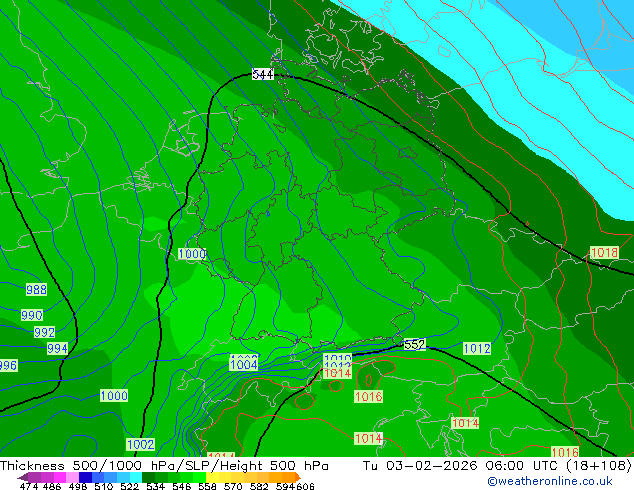This screenshot has width=634, height=490.
Task: Select the red 1018 isobar label
Action: point(604,253)
